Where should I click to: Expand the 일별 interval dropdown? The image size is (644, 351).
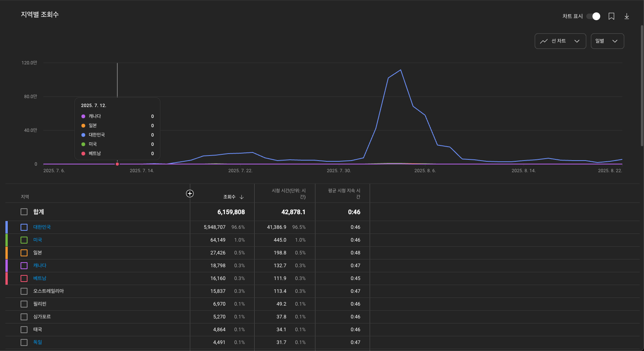coord(607,41)
